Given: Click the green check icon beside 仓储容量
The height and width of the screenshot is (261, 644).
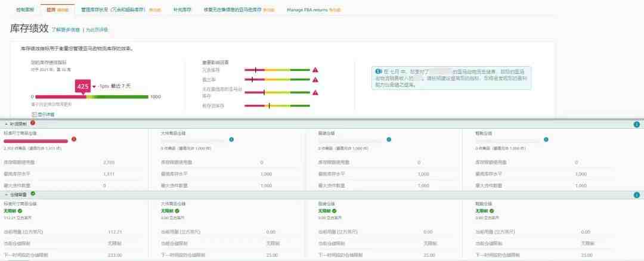Looking at the screenshot, I should point(32,193).
